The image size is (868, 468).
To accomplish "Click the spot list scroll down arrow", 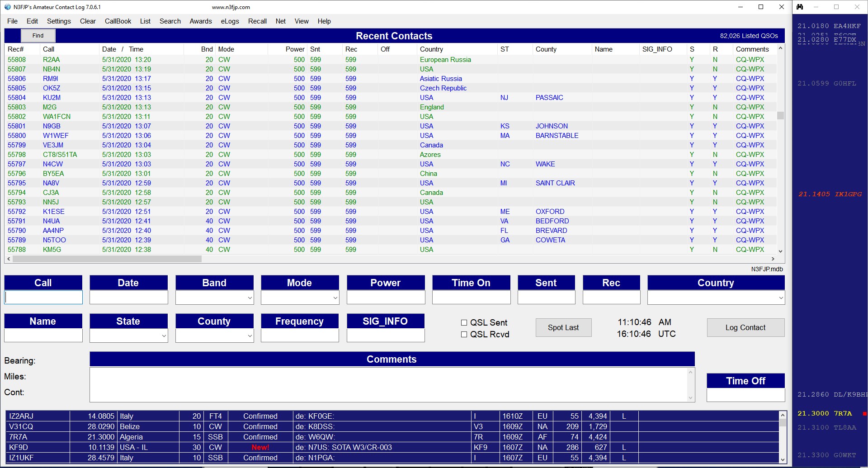I will pos(783,459).
